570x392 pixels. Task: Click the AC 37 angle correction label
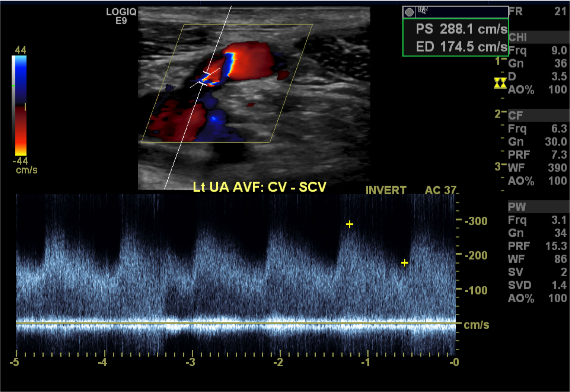pyautogui.click(x=440, y=190)
